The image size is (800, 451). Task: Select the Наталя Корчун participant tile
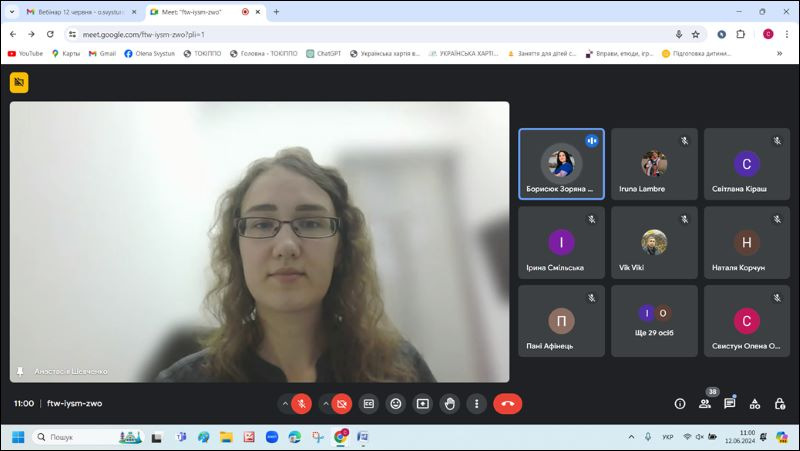[747, 242]
